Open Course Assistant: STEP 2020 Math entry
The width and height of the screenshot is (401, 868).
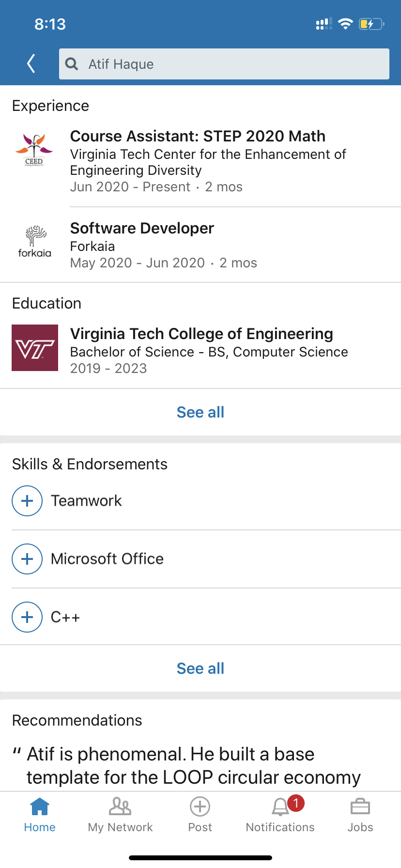(198, 137)
